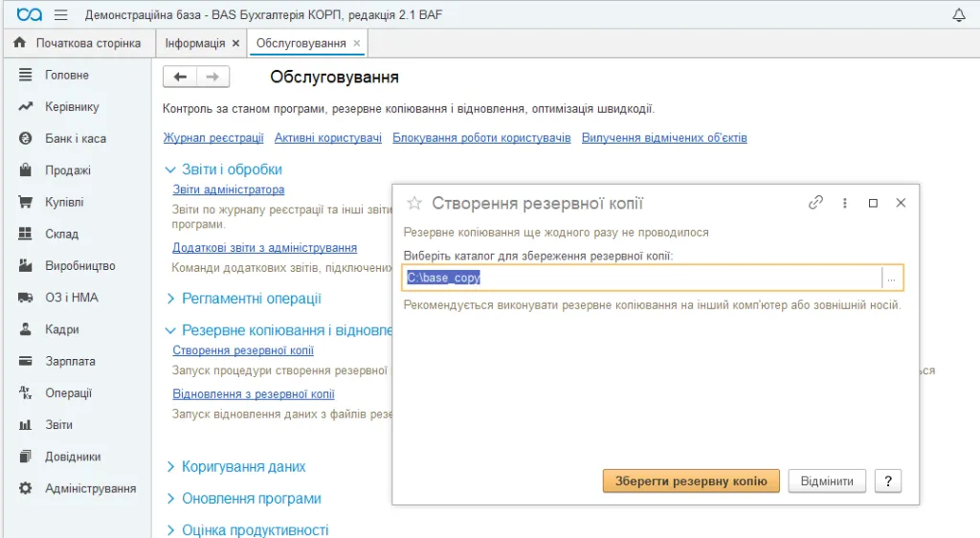Click the Відмінити button
980x538 pixels.
tap(827, 482)
